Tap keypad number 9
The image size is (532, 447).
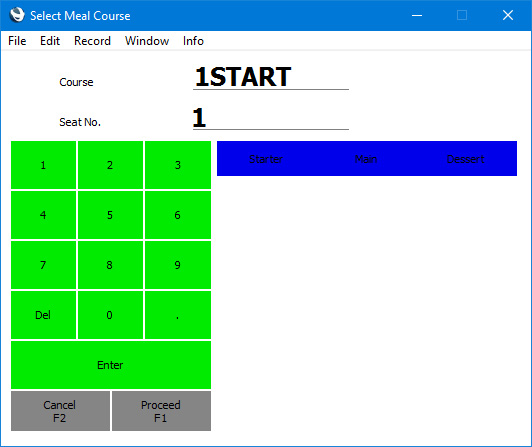click(178, 265)
